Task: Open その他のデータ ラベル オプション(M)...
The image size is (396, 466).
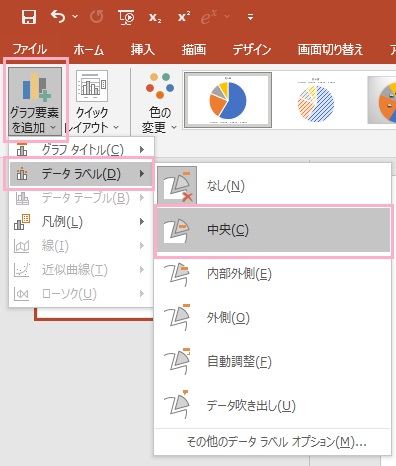Action: [273, 442]
